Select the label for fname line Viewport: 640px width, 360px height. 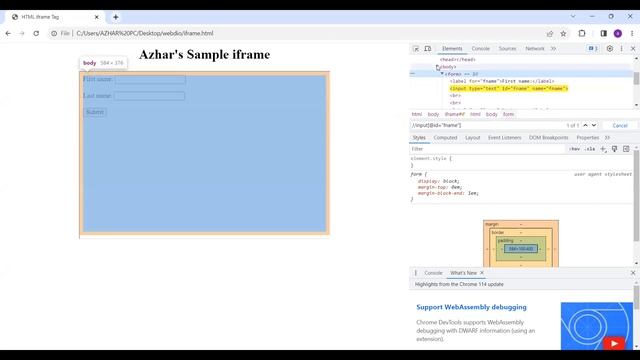pos(502,81)
